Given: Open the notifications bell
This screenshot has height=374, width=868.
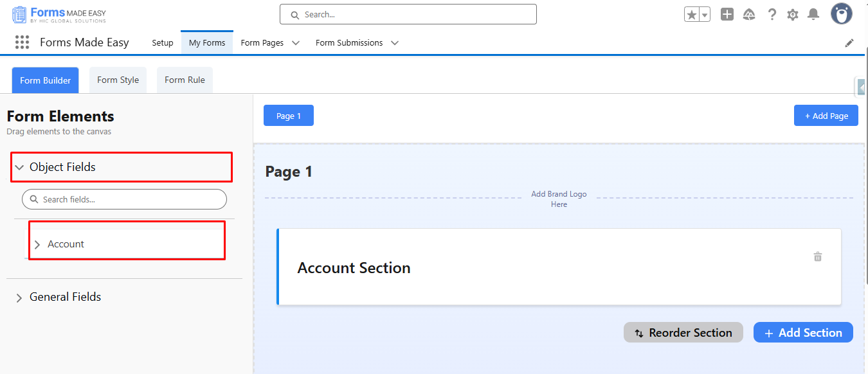Looking at the screenshot, I should coord(813,14).
